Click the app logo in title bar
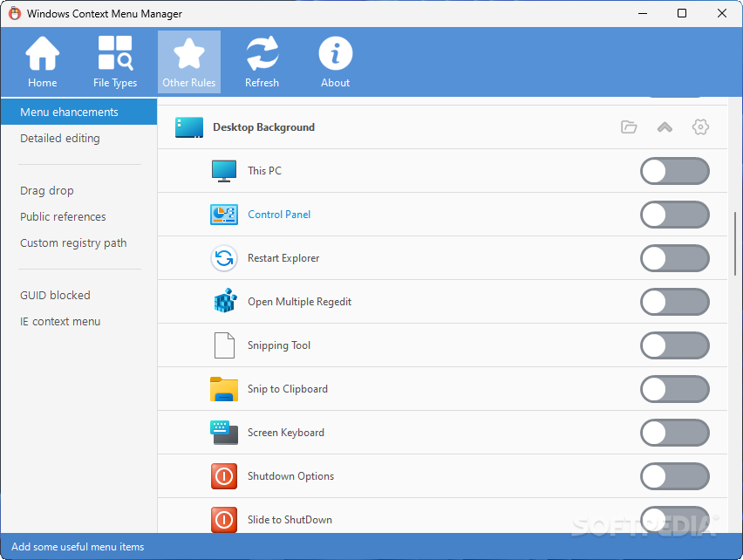This screenshot has height=560, width=743. click(15, 13)
